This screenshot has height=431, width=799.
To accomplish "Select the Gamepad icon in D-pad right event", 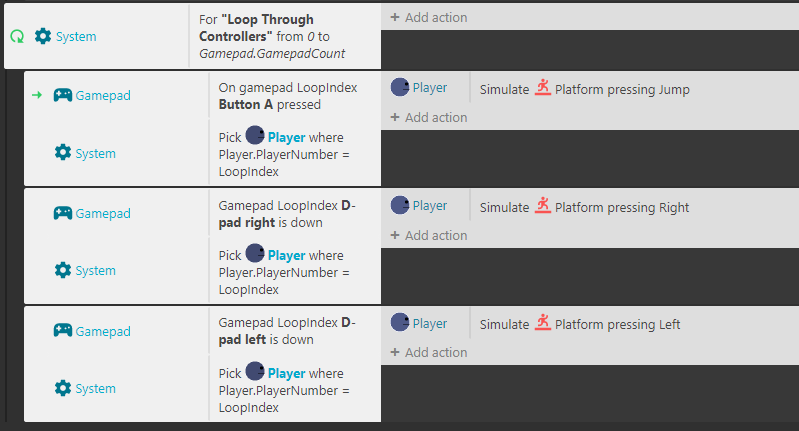I will coord(63,213).
